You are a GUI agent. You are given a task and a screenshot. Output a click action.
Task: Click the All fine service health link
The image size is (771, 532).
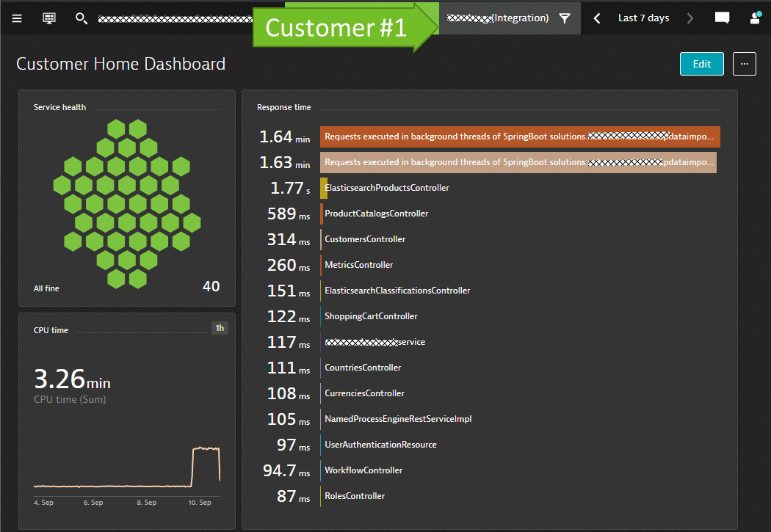click(46, 288)
